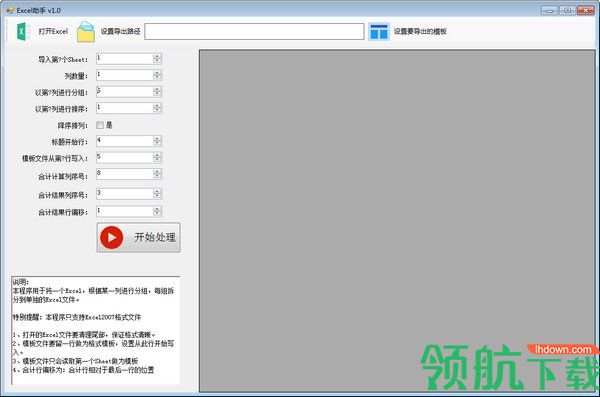Increase the 导入第?个Sheet value with up arrow
600x397 pixels.
pos(157,56)
